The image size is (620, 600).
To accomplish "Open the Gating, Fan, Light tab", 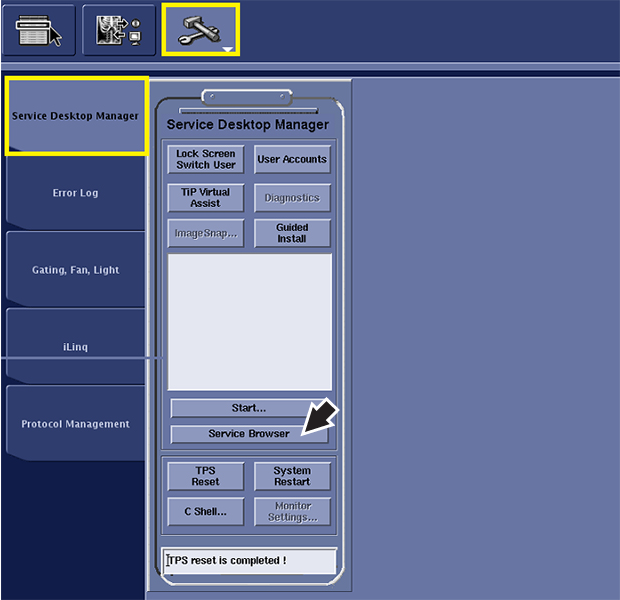I will 76,270.
